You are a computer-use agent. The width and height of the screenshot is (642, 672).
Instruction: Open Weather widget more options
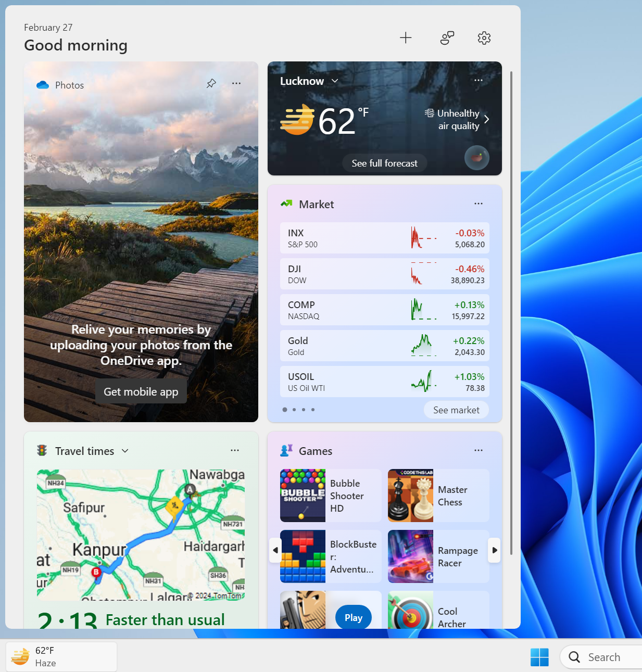[479, 80]
